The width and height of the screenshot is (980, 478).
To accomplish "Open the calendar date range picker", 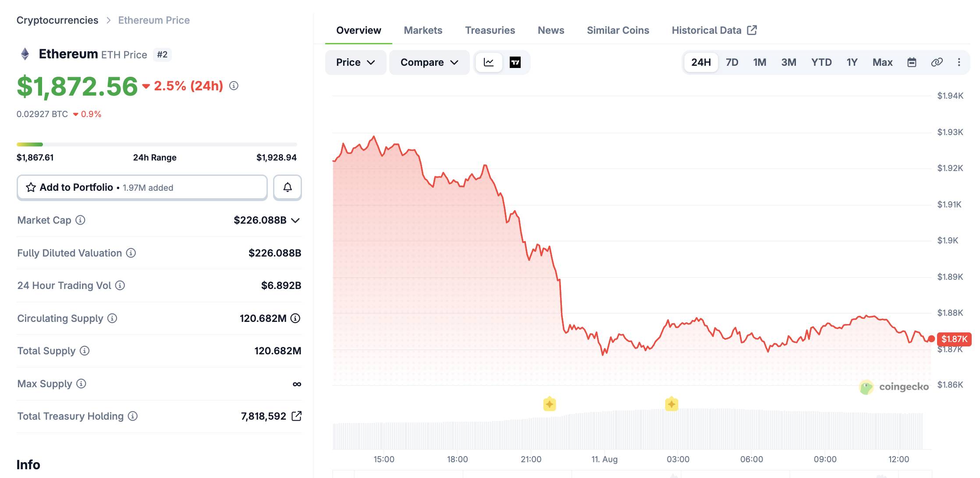I will pyautogui.click(x=912, y=62).
